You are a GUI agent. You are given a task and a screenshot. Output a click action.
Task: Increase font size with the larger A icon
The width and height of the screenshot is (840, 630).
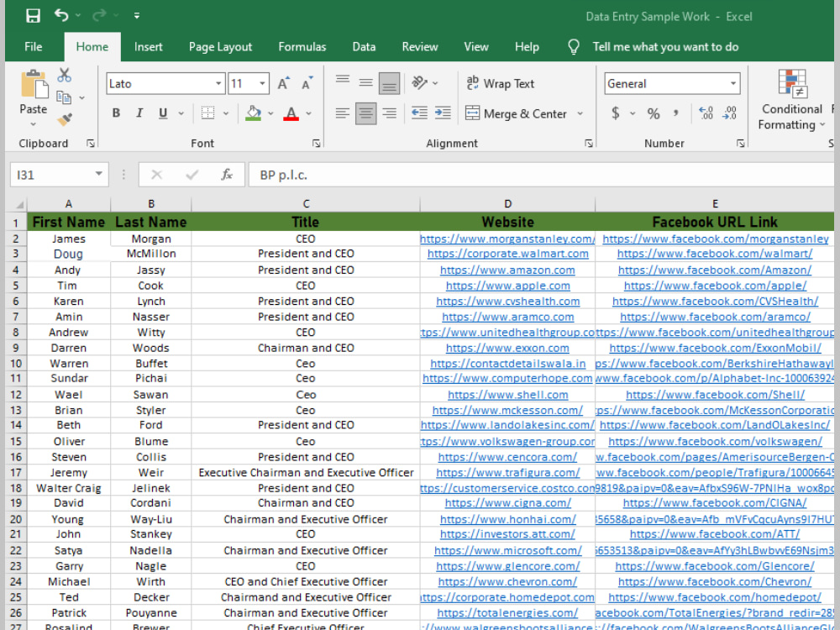(283, 83)
